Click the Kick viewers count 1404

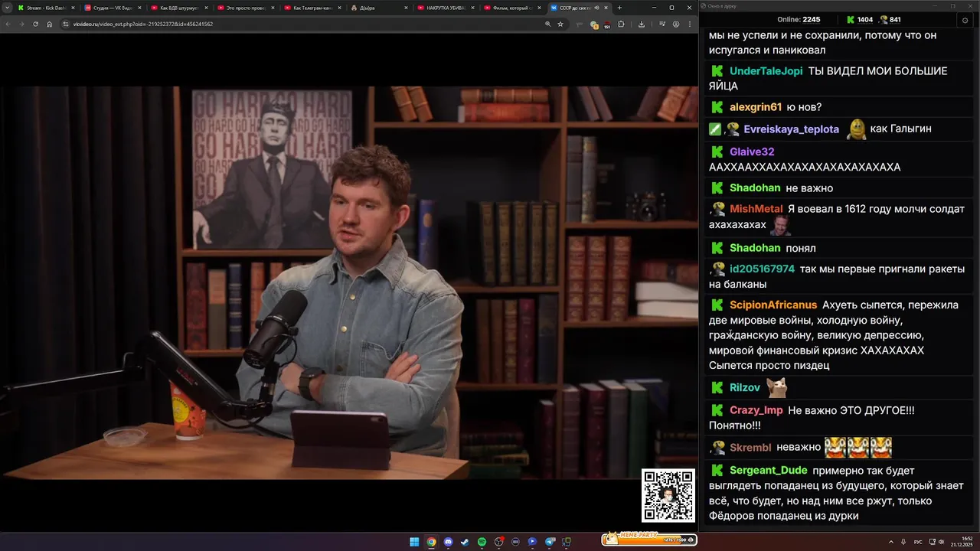(859, 20)
